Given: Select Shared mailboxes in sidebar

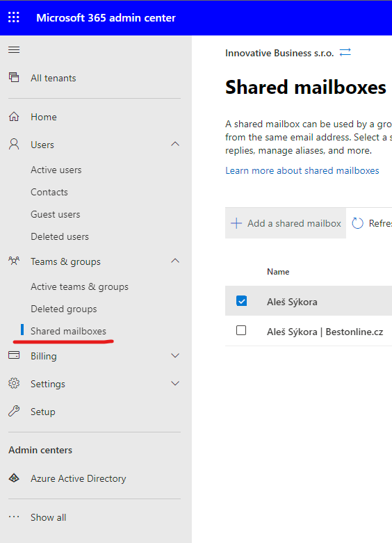Looking at the screenshot, I should (x=69, y=331).
